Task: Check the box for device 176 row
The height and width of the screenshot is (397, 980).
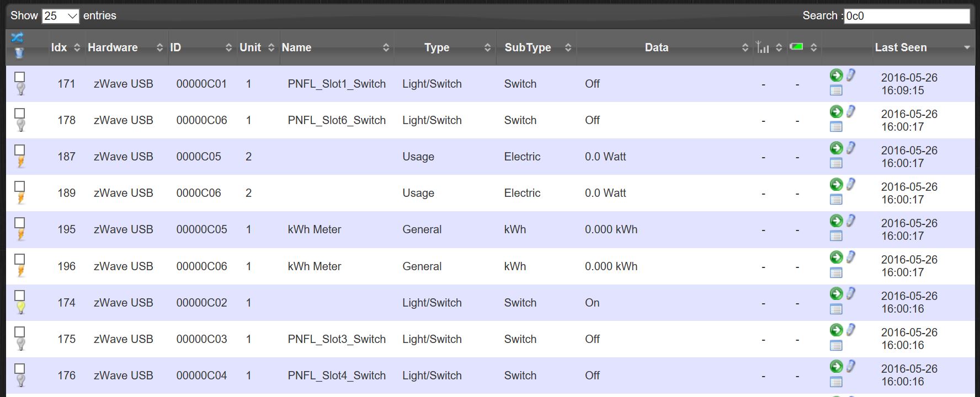Action: [19, 368]
